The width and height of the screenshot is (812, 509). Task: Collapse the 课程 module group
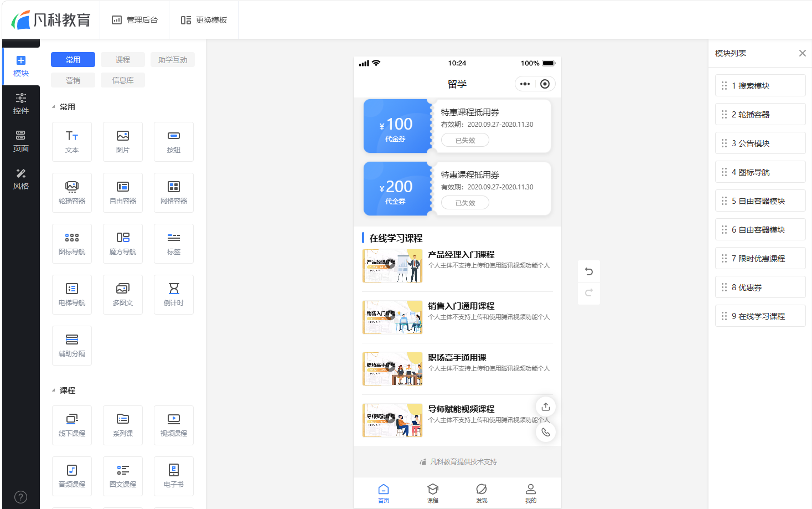[x=54, y=390]
